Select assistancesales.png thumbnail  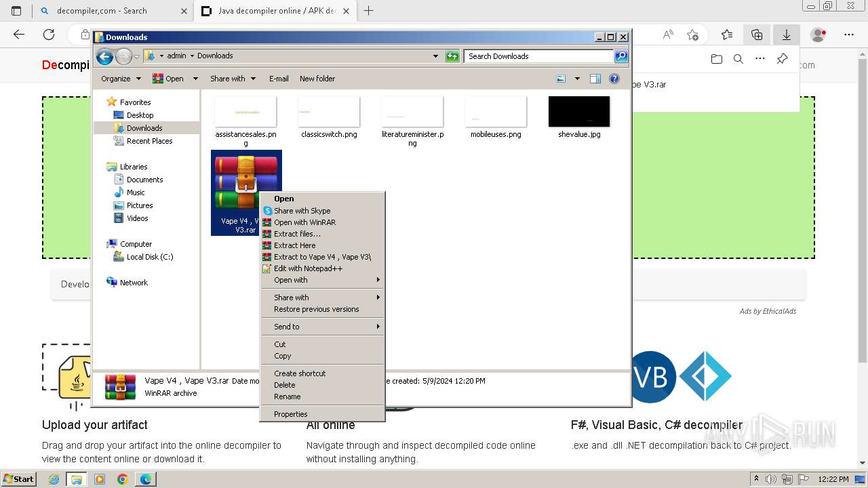point(245,112)
